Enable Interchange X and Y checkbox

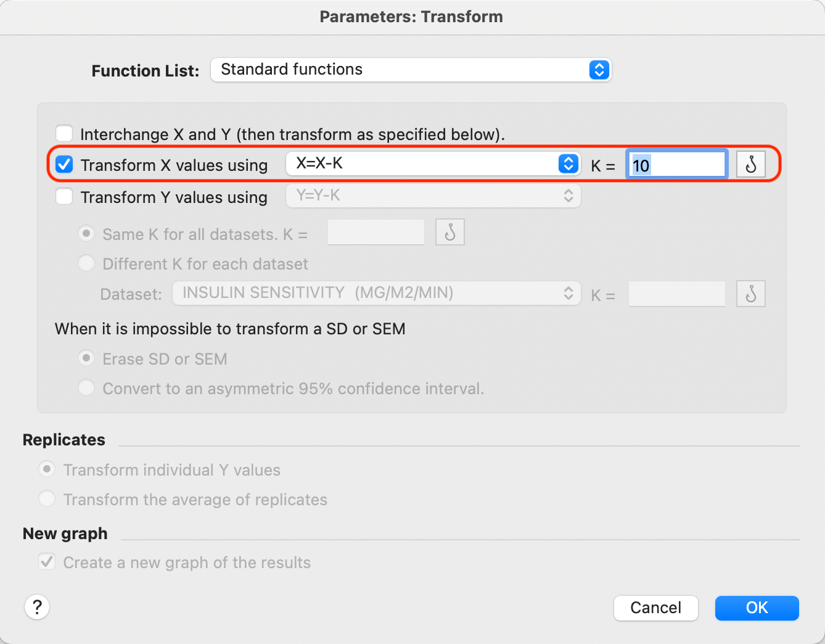point(64,134)
